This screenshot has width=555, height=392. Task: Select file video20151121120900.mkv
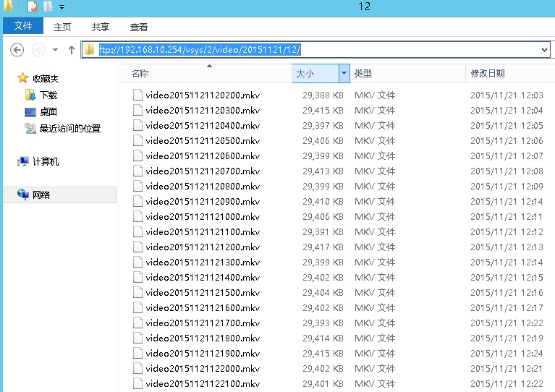203,201
